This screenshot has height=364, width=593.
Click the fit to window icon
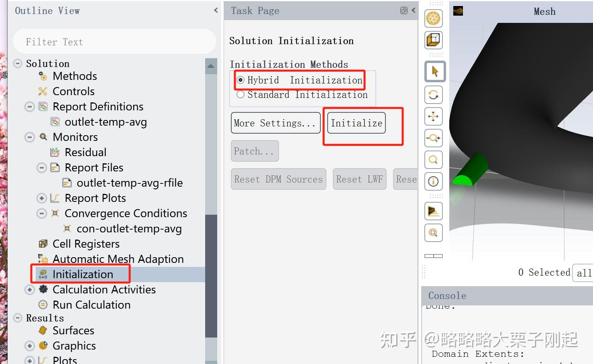tap(433, 233)
